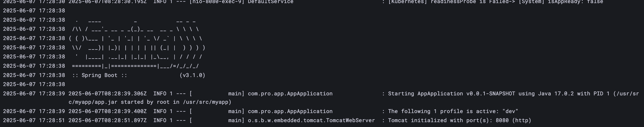Click the 17:28:51 log line timestamp
Viewport: 644px width, 127px height.
click(52, 121)
